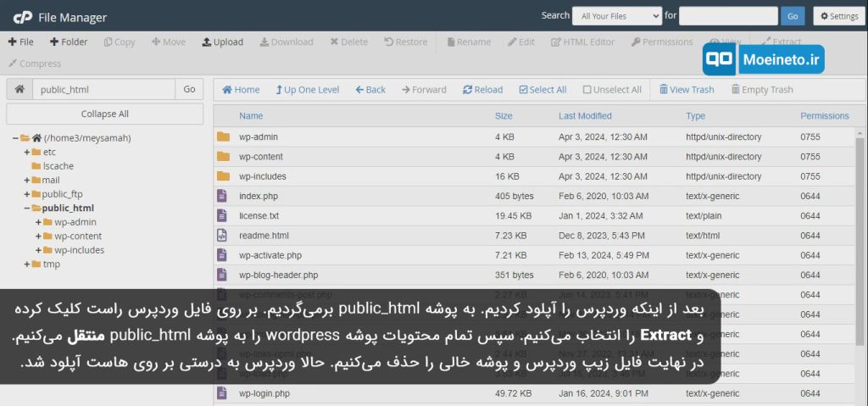Click the blue search Go button
This screenshot has height=406, width=868.
point(793,16)
